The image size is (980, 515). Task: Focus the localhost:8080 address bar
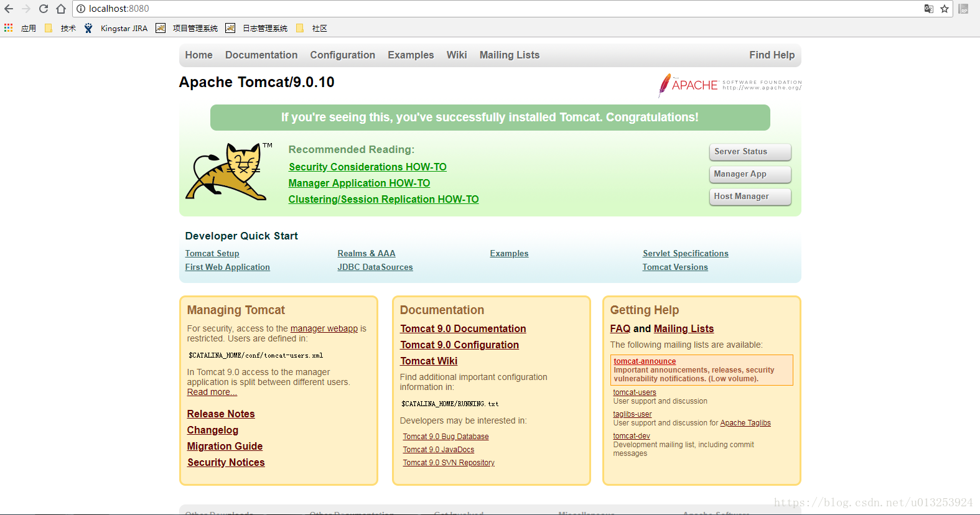[x=498, y=9]
